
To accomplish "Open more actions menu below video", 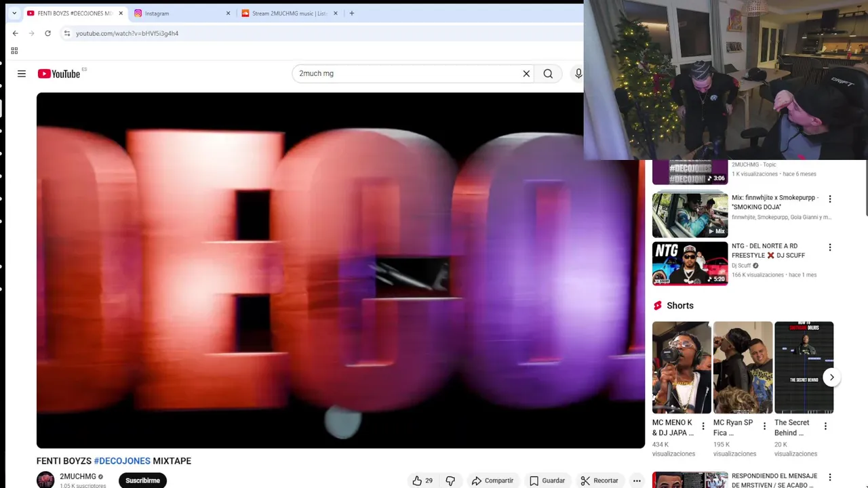I will click(x=637, y=481).
